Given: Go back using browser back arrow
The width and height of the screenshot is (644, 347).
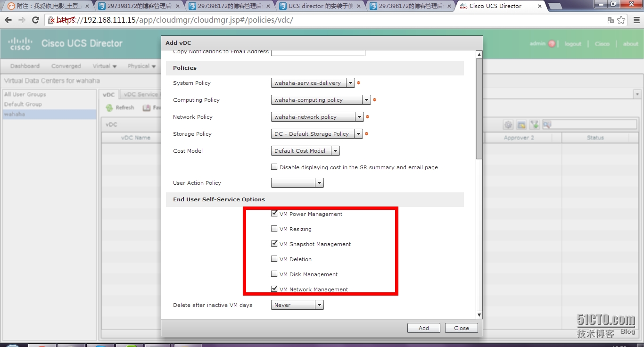Looking at the screenshot, I should (8, 20).
